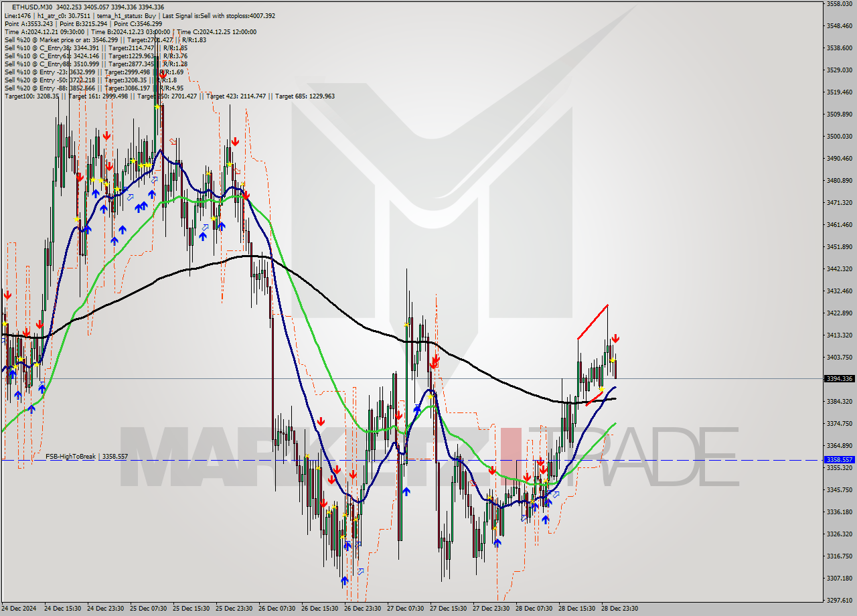
Task: Click price level 3316.750 on the axis
Action: pos(839,556)
